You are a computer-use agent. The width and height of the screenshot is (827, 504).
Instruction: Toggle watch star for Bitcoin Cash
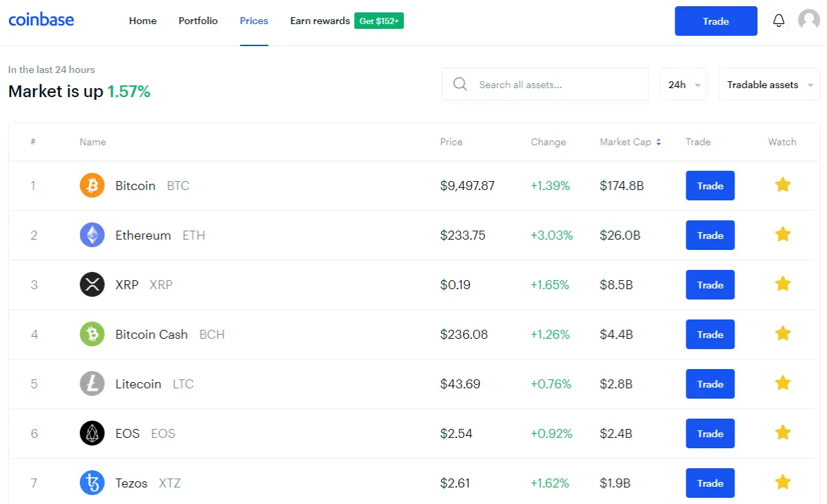[x=782, y=333]
